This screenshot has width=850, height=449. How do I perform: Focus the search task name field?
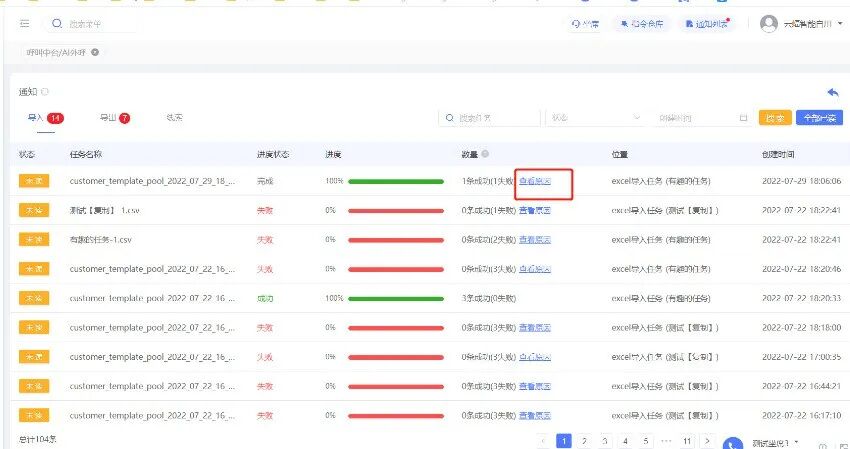click(x=490, y=118)
